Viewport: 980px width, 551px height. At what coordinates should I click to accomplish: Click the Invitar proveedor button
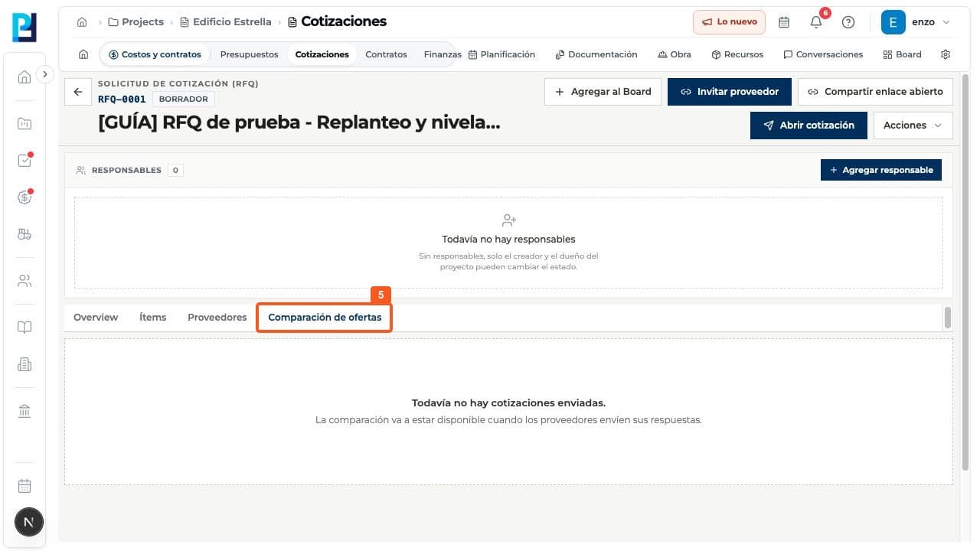coord(730,92)
